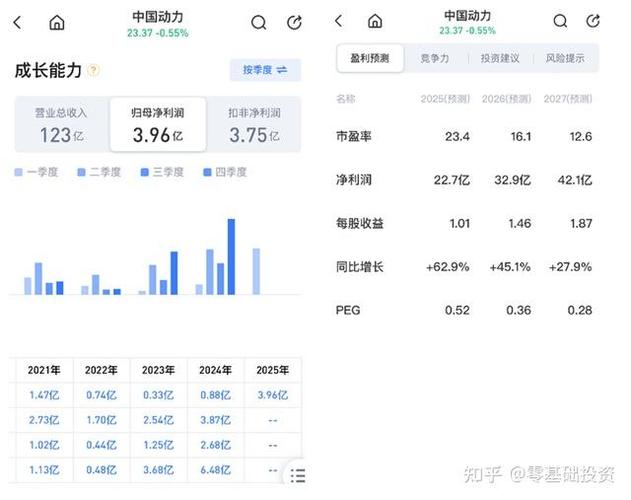The height and width of the screenshot is (500, 631).
Task: Switch to the 风险提示 tab
Action: 565,58
